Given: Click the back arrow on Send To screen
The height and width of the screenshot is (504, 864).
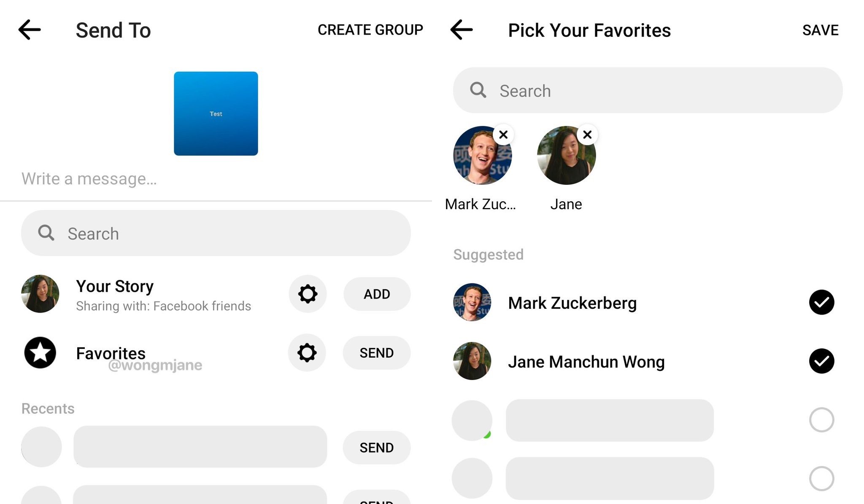Looking at the screenshot, I should [29, 30].
